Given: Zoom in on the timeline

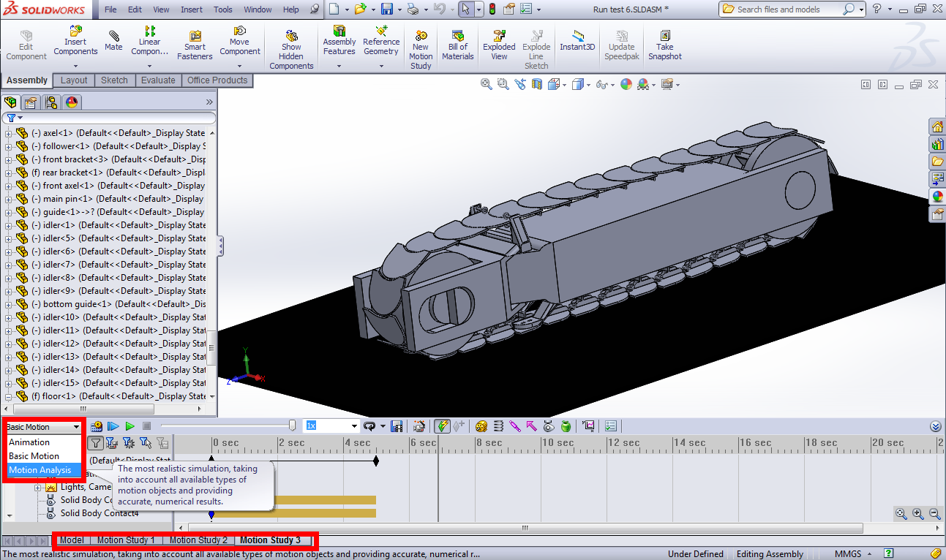Looking at the screenshot, I should pyautogui.click(x=918, y=514).
